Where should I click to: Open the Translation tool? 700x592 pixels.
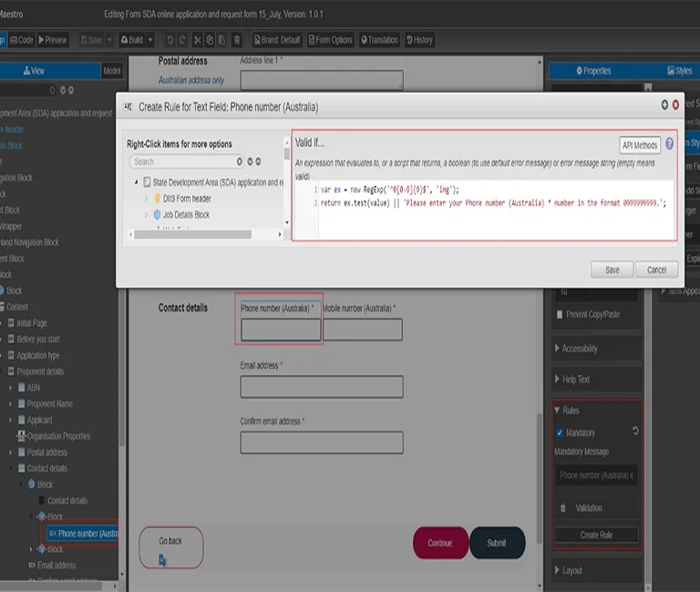coord(379,40)
